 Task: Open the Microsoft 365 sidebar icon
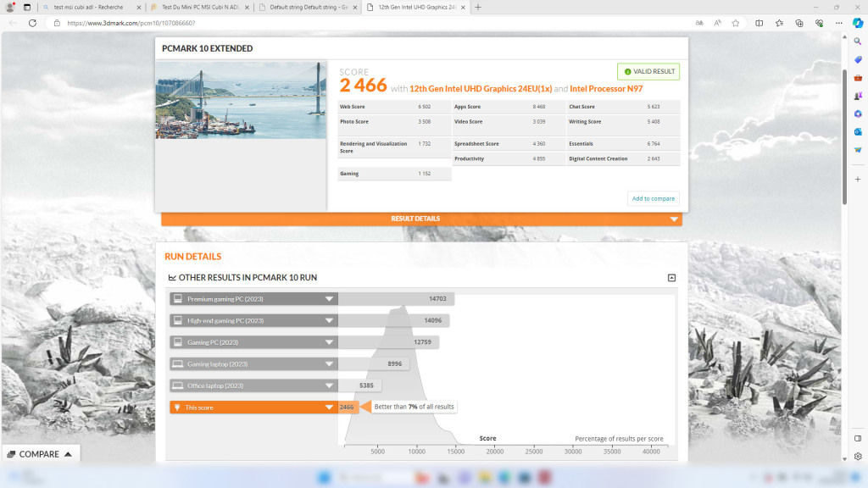pyautogui.click(x=858, y=114)
